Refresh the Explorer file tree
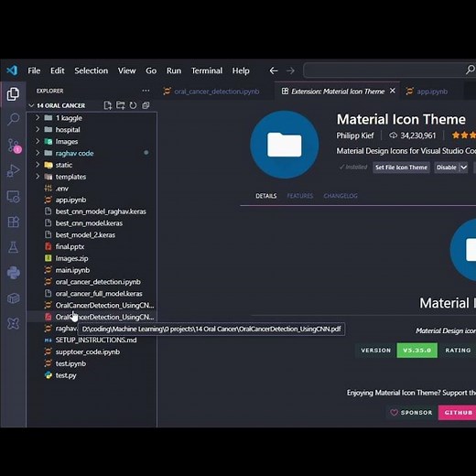This screenshot has width=476, height=476. [x=133, y=105]
